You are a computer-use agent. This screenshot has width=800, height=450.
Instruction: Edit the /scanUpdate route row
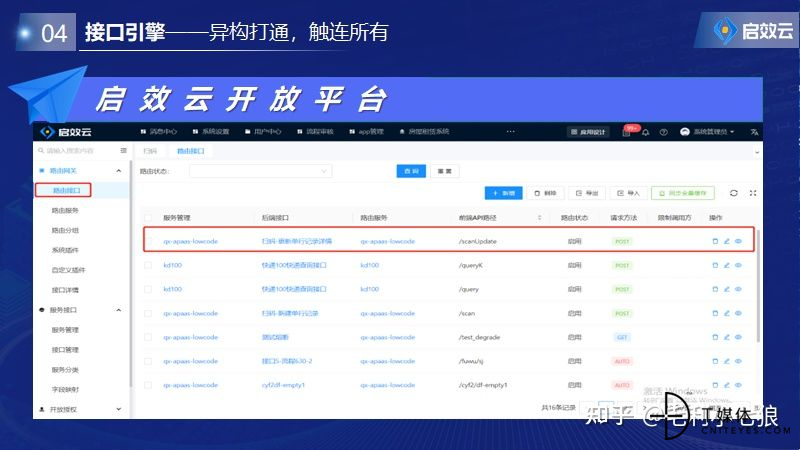[727, 241]
